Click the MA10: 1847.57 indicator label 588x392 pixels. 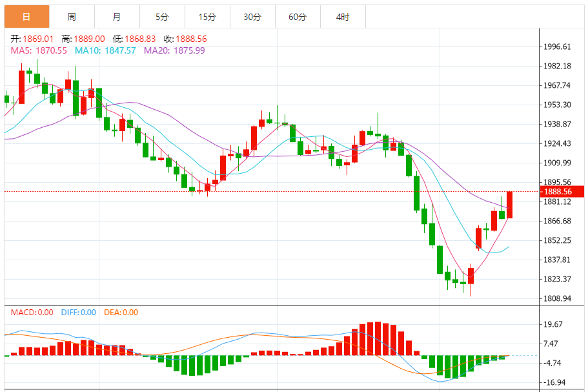click(x=105, y=50)
